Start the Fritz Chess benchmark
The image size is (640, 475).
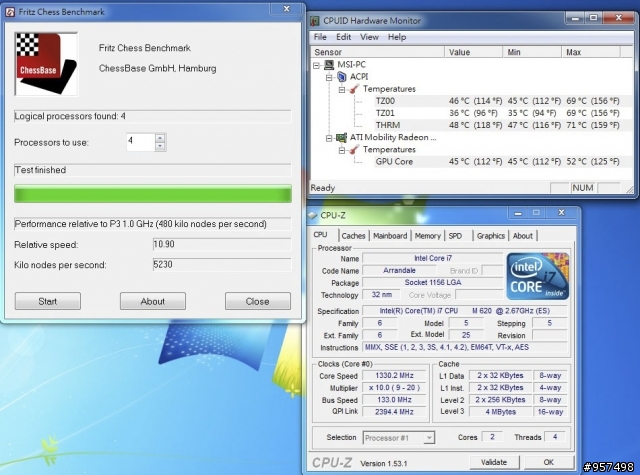(x=48, y=301)
